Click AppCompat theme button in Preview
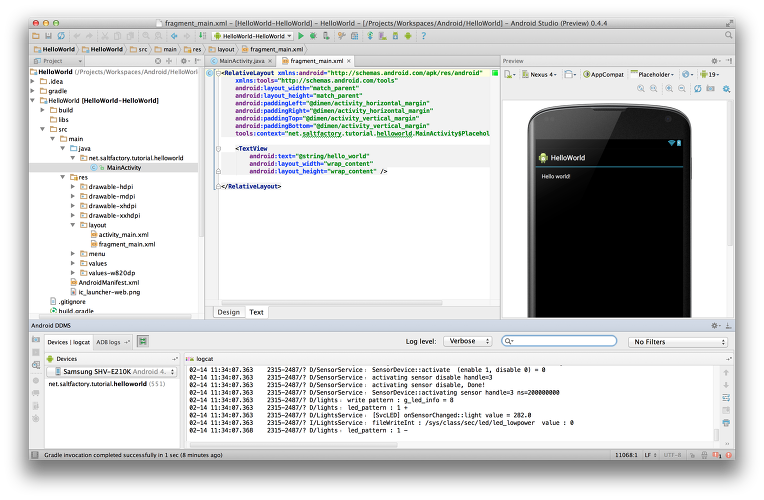Screen dimensions: 764x500 pos(603,75)
